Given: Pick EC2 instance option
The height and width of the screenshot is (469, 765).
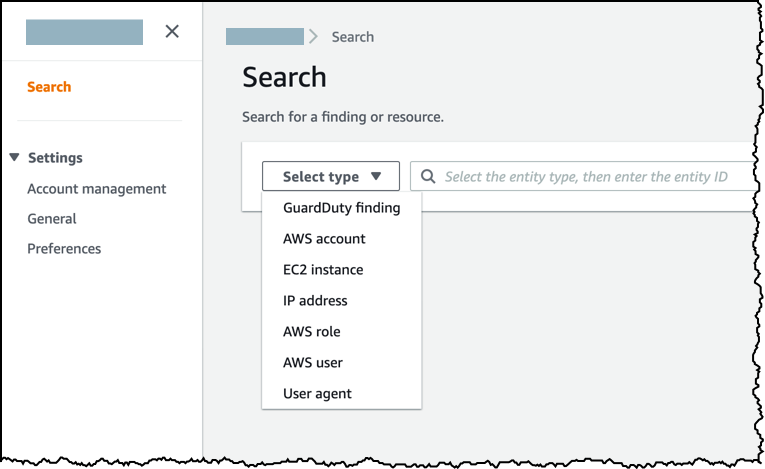Looking at the screenshot, I should click(323, 270).
